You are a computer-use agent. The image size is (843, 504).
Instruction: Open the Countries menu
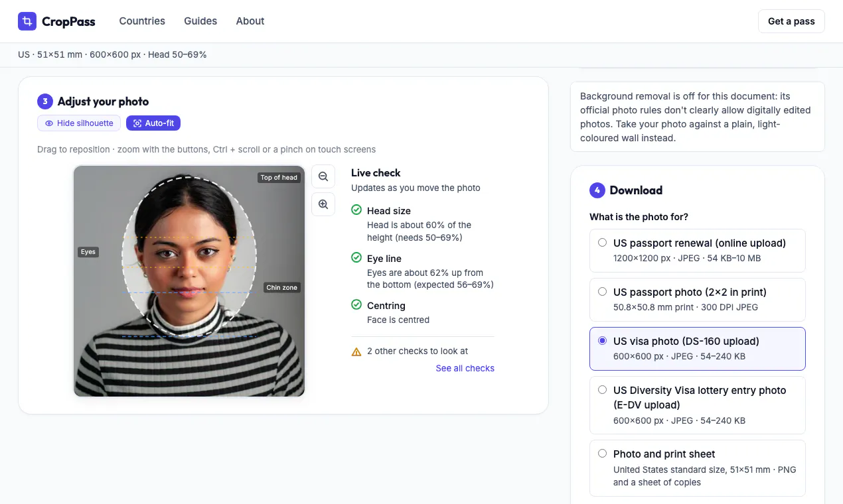click(x=142, y=21)
